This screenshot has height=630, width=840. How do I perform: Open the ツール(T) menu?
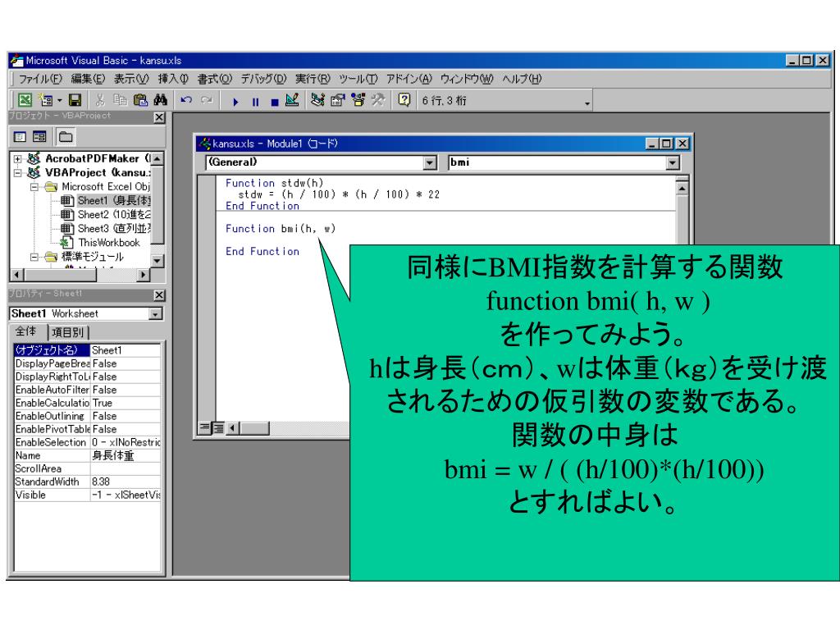pos(358,80)
